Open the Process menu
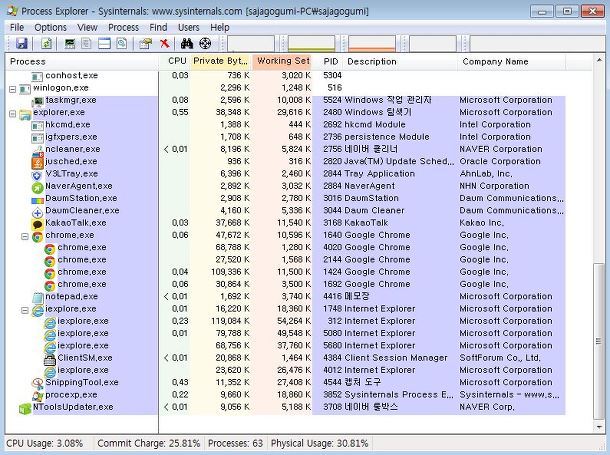 click(x=123, y=28)
